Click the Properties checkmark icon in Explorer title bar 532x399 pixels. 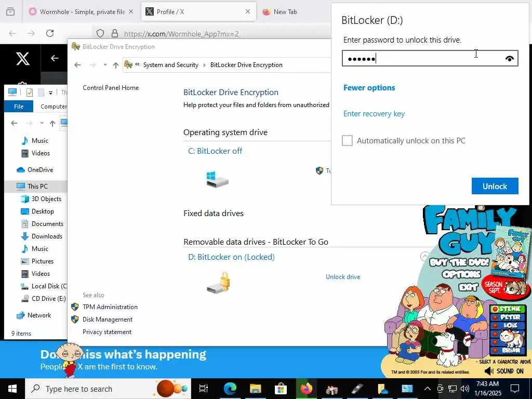click(x=30, y=92)
